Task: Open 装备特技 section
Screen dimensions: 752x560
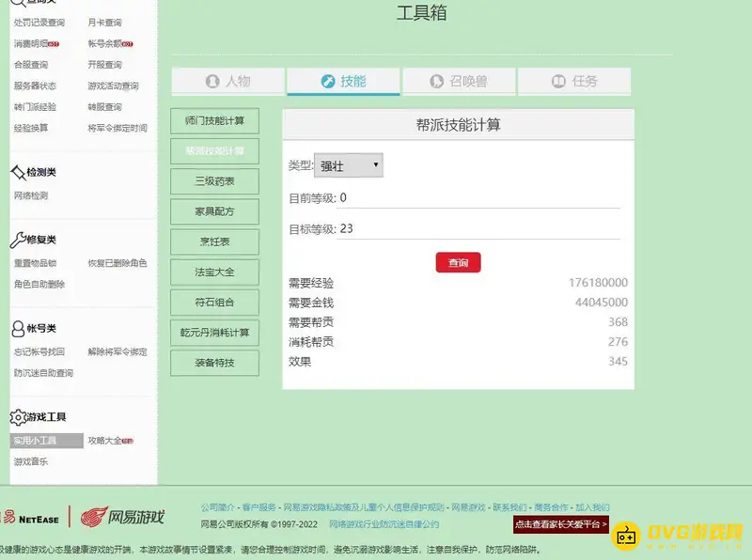Action: 214,363
